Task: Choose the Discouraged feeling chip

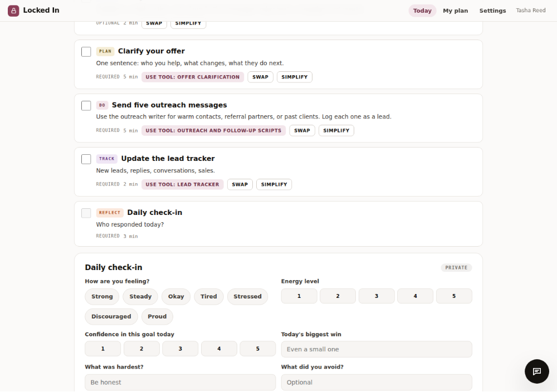Action: [x=111, y=317]
